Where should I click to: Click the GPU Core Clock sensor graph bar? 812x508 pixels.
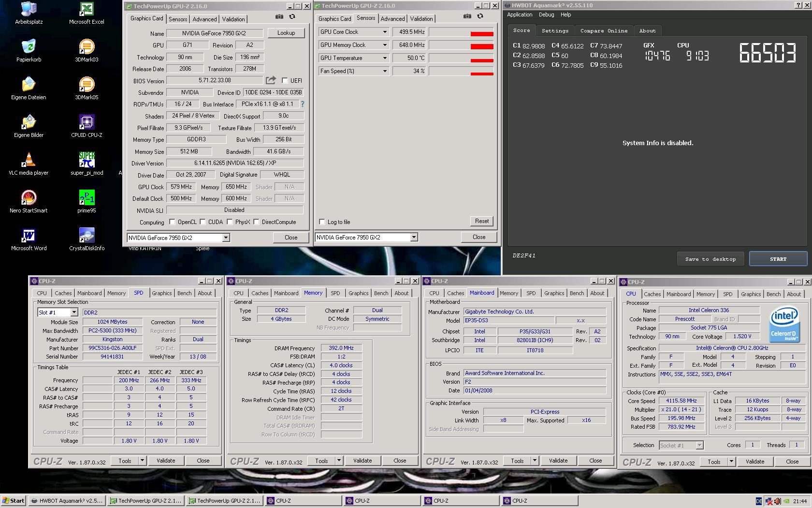pyautogui.click(x=461, y=32)
